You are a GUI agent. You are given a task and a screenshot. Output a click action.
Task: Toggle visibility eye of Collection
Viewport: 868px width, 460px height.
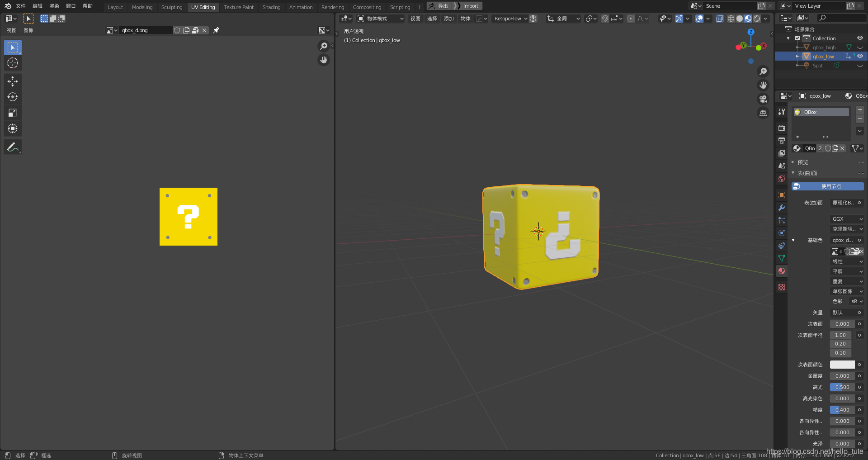point(860,38)
